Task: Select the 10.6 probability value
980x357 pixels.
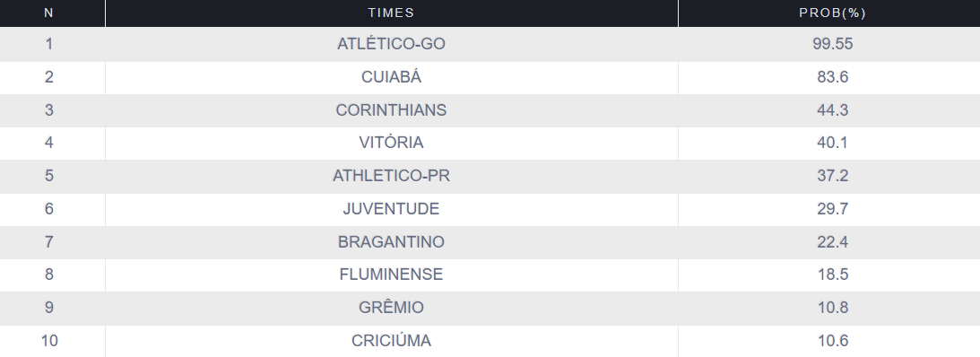Action: (832, 341)
